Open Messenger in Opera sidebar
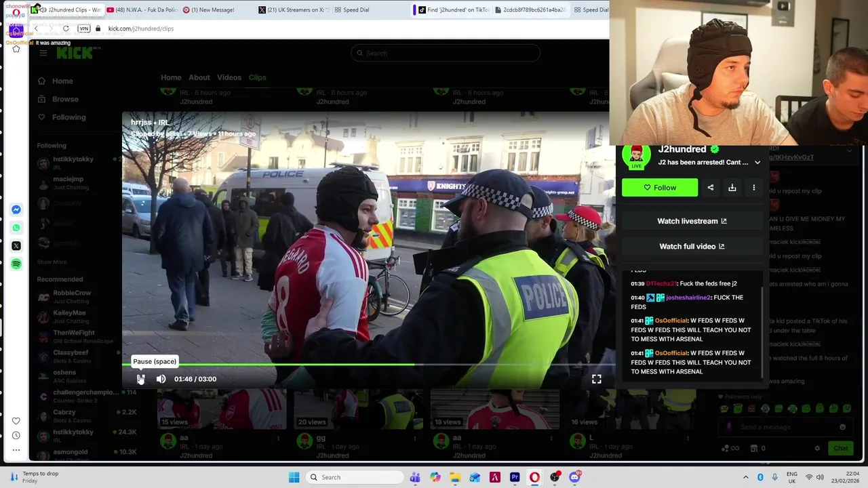 (16, 209)
